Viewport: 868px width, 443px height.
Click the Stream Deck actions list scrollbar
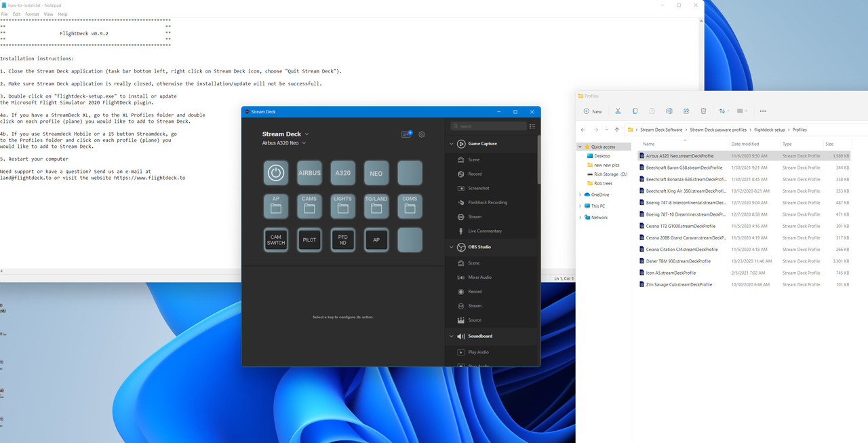[539, 159]
